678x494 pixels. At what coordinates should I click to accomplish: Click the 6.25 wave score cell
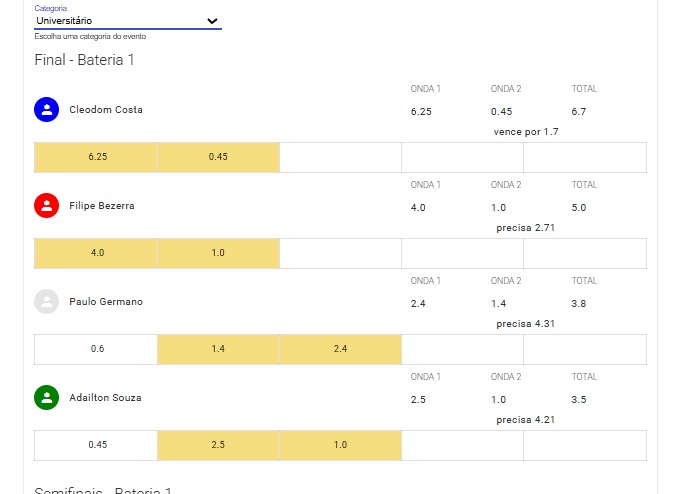(96, 157)
